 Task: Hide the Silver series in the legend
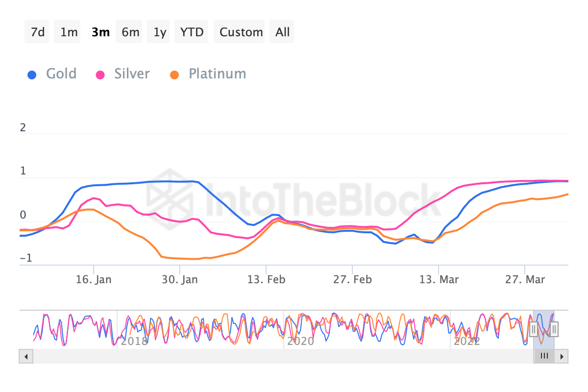[123, 74]
